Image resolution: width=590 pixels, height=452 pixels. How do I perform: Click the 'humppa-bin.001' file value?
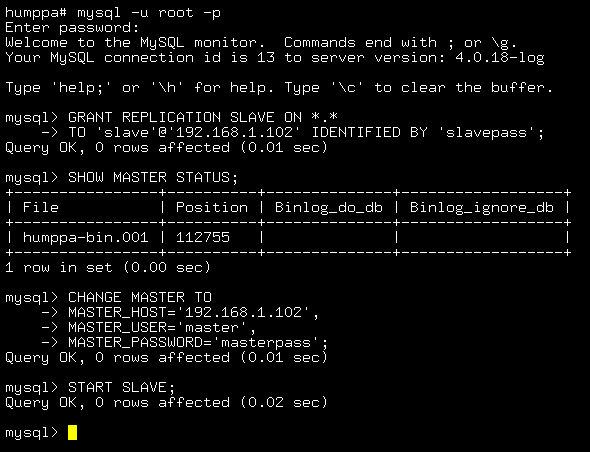tap(85, 237)
